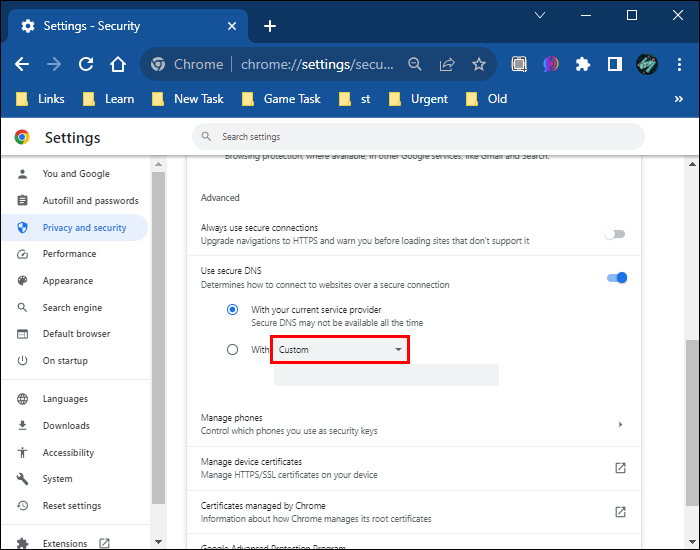Viewport: 700px width, 550px height.
Task: Click the back navigation arrow
Action: (x=22, y=64)
